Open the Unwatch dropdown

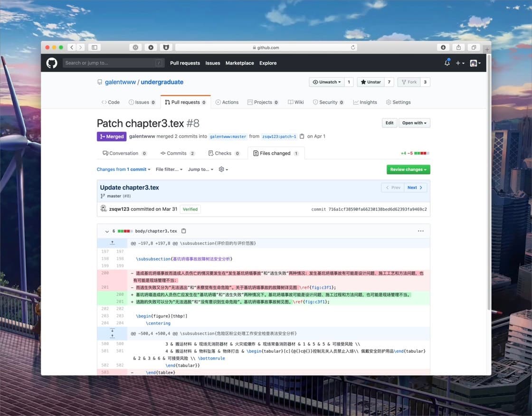[327, 82]
